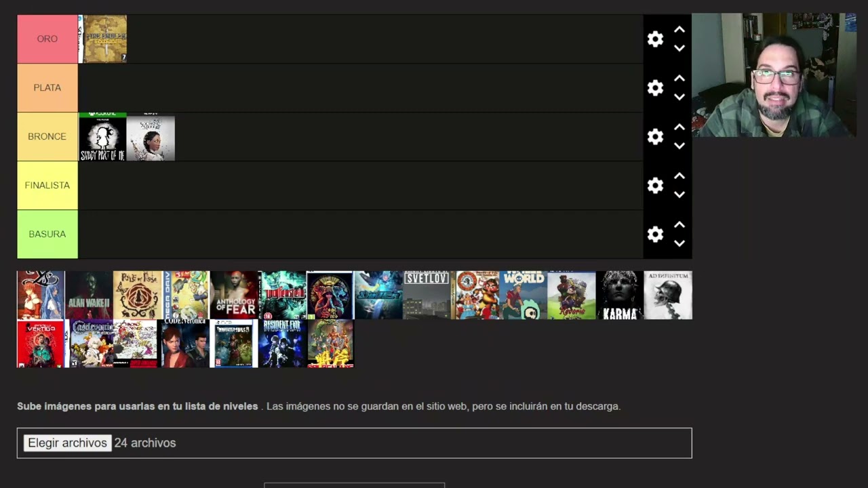Pick the Ad Infinitum cover
Viewport: 868px width, 488px height.
point(668,296)
